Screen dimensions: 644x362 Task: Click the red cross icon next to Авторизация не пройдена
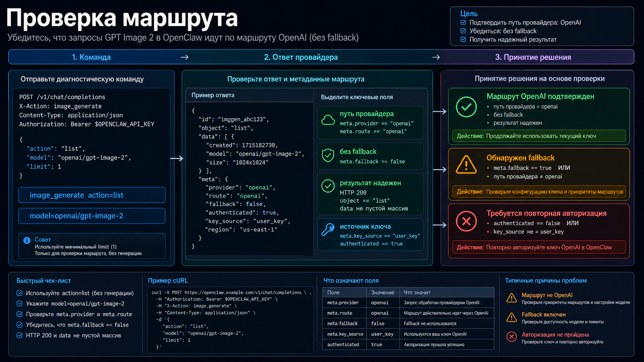point(512,337)
